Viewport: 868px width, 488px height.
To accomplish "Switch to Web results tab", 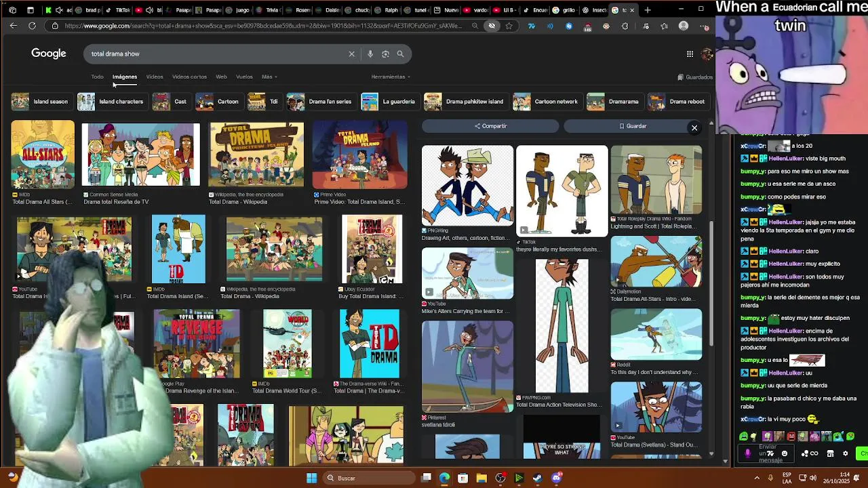I will [221, 77].
